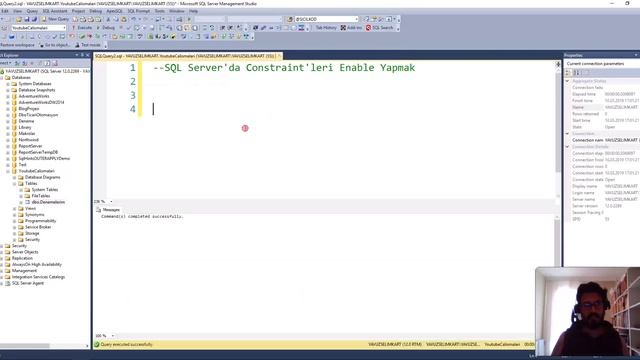The height and width of the screenshot is (360, 640).
Task: Click the split-editor handle above the vertical scrollbar
Action: click(x=558, y=64)
